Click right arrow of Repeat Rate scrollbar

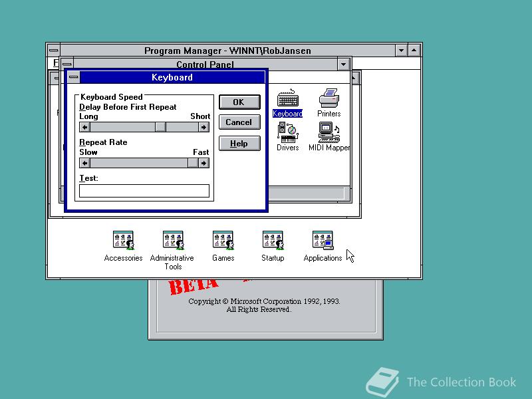203,163
